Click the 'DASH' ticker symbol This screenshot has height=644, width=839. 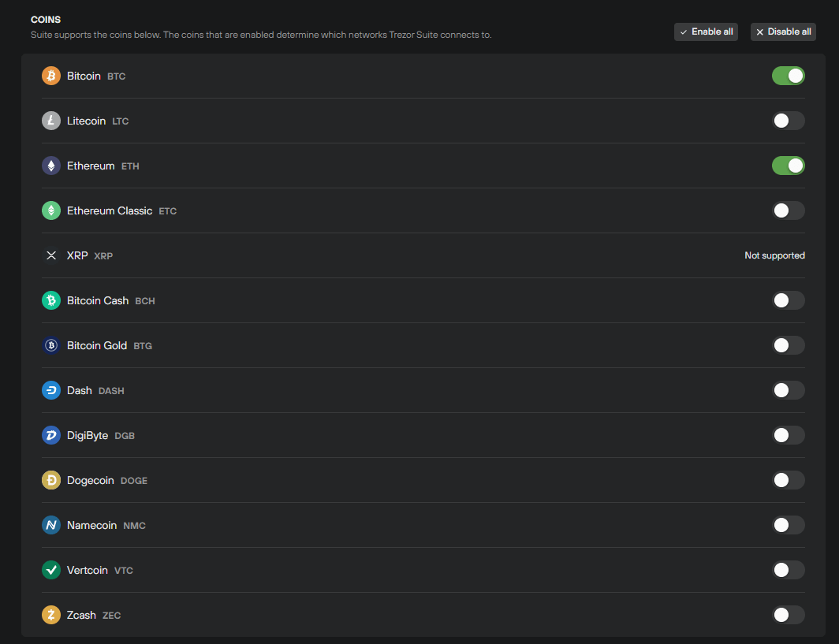coord(111,391)
